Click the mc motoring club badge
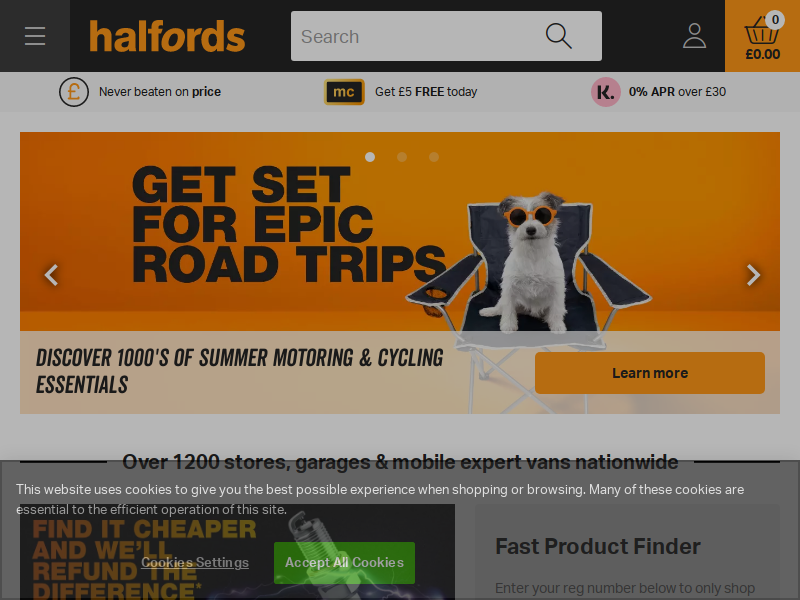 (344, 92)
